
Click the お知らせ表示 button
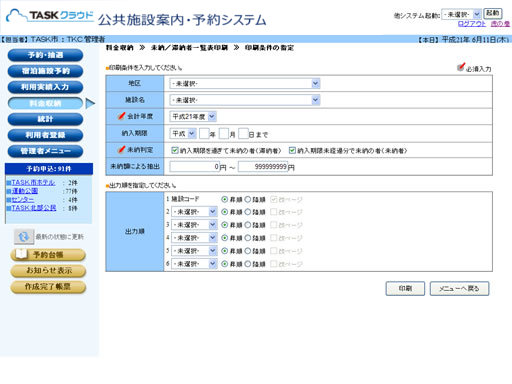coord(48,271)
